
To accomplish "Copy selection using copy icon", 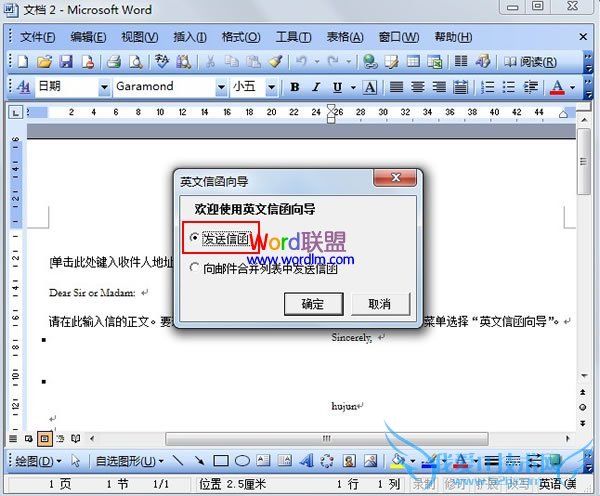I will 232,62.
